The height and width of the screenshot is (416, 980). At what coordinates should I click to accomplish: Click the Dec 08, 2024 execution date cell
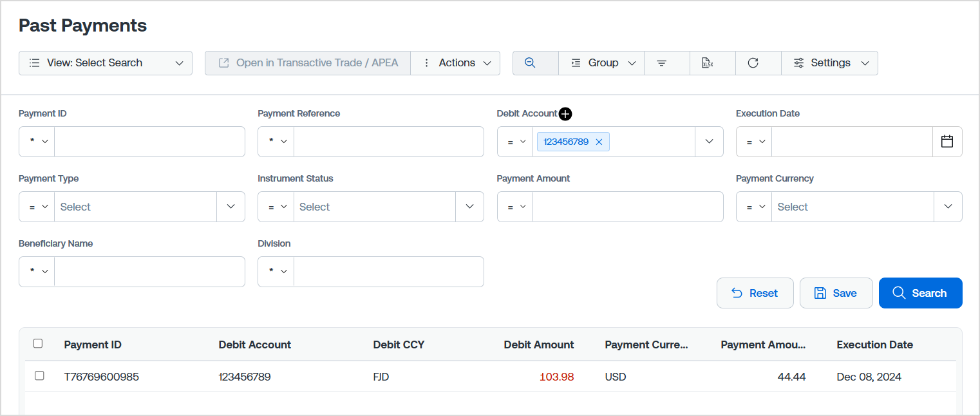(x=869, y=377)
